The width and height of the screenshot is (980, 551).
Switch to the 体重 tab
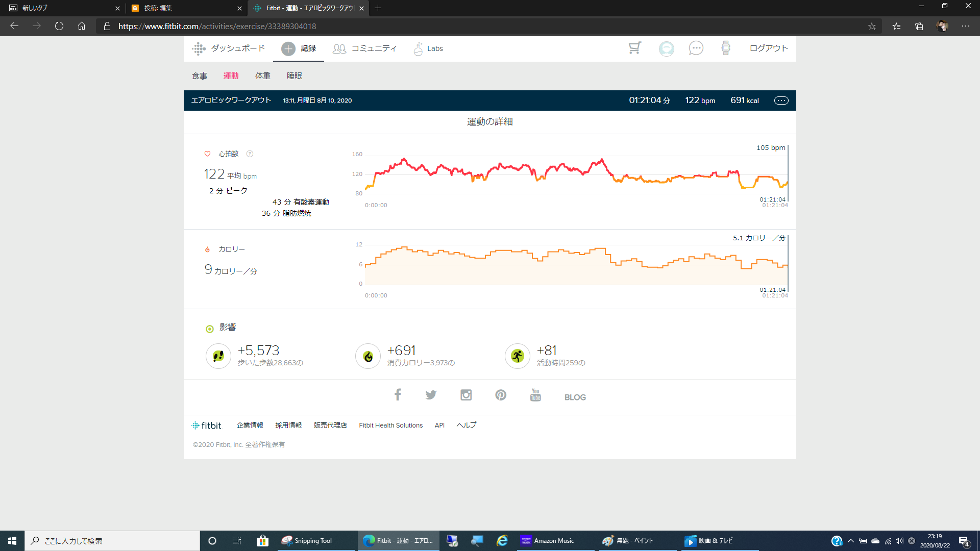tap(262, 76)
